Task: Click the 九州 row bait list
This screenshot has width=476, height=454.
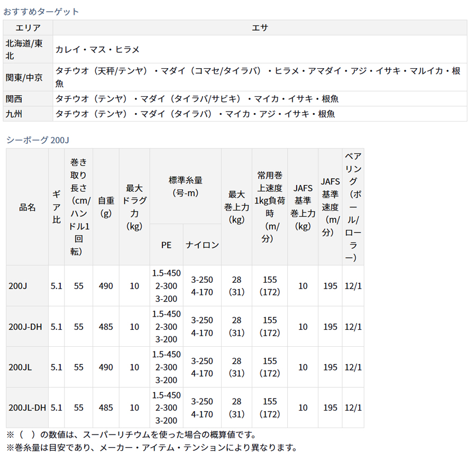Action: tap(260, 114)
